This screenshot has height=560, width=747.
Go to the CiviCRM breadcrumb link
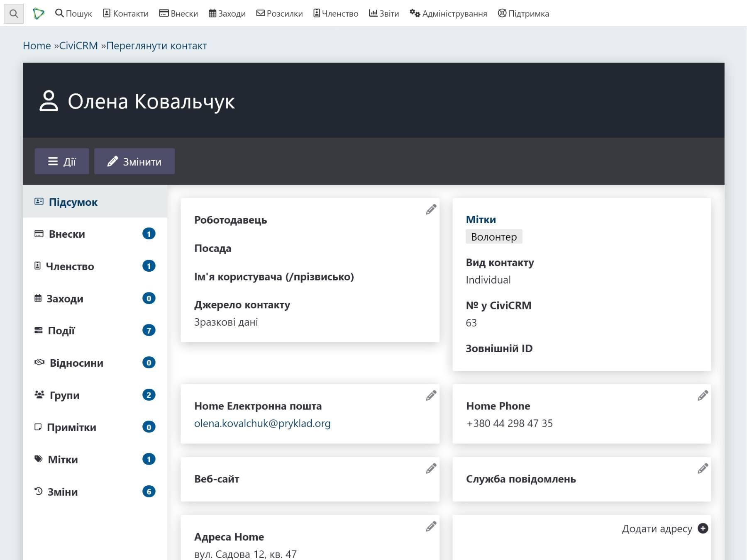click(x=78, y=46)
